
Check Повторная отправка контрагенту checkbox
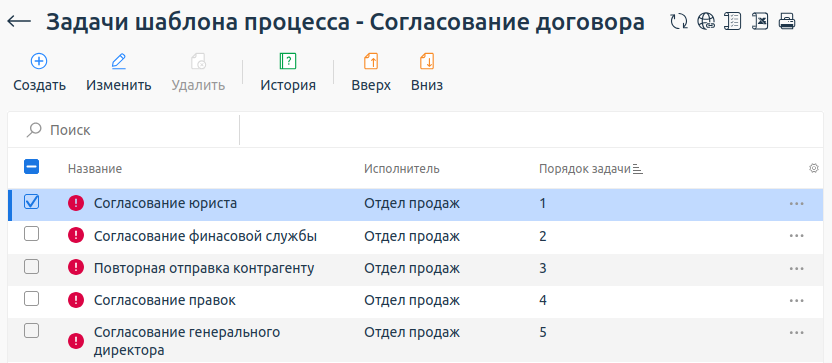pyautogui.click(x=32, y=266)
